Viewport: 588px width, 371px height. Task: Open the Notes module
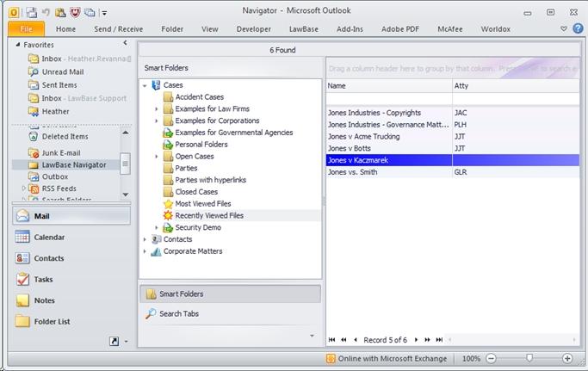(x=71, y=300)
